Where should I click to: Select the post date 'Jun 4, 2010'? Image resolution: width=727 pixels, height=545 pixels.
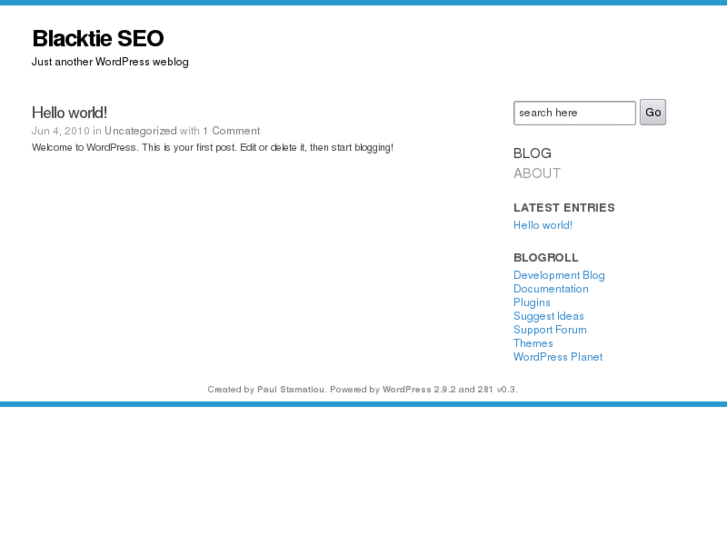click(60, 131)
